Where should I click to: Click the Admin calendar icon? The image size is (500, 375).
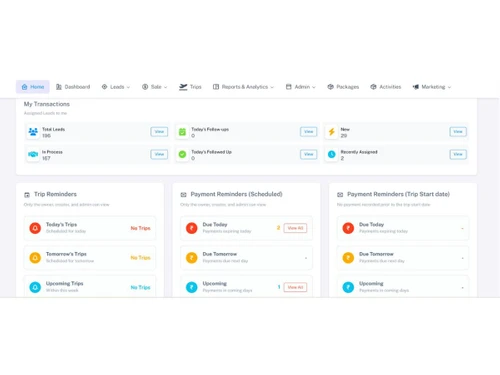click(x=289, y=87)
